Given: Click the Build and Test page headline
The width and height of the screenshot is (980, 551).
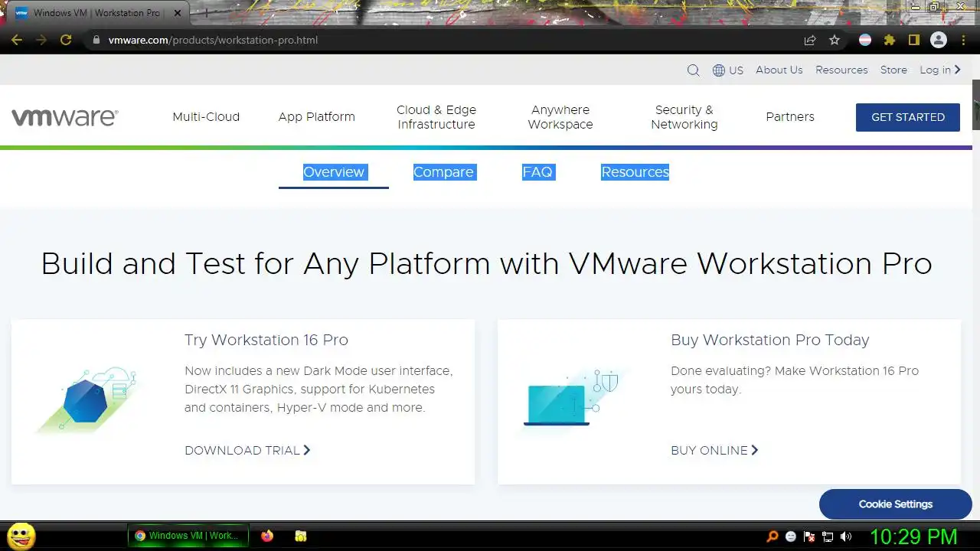Looking at the screenshot, I should [486, 264].
